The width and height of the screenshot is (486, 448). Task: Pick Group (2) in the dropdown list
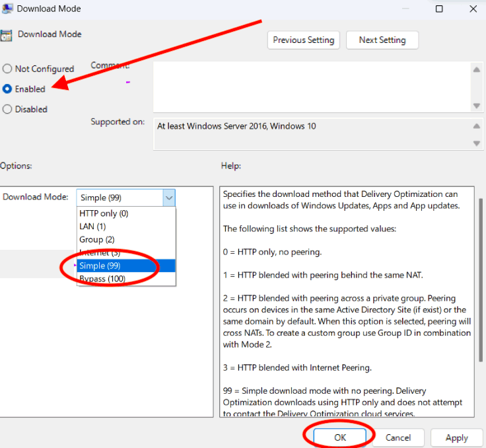pyautogui.click(x=97, y=239)
